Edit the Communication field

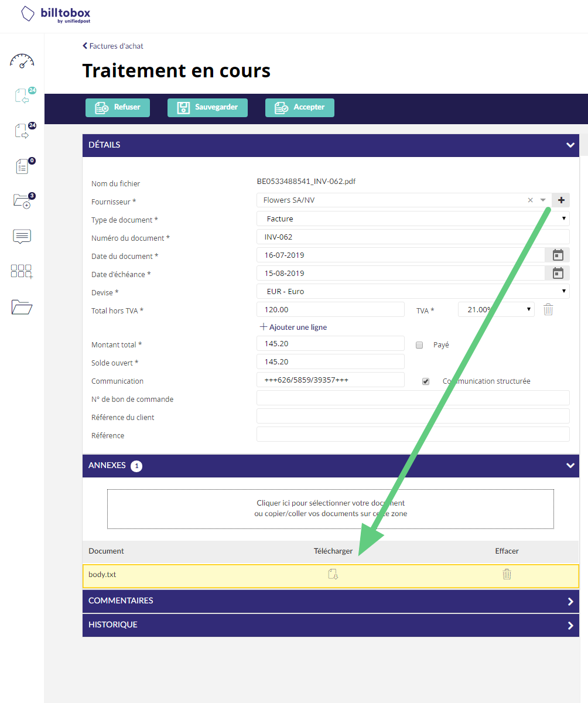coord(330,380)
